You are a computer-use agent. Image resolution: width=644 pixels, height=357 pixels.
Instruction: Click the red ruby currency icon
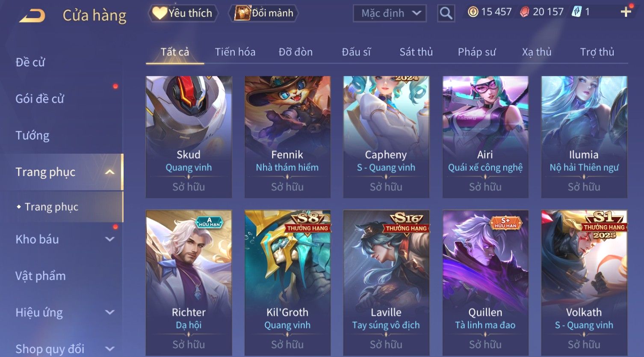(525, 12)
